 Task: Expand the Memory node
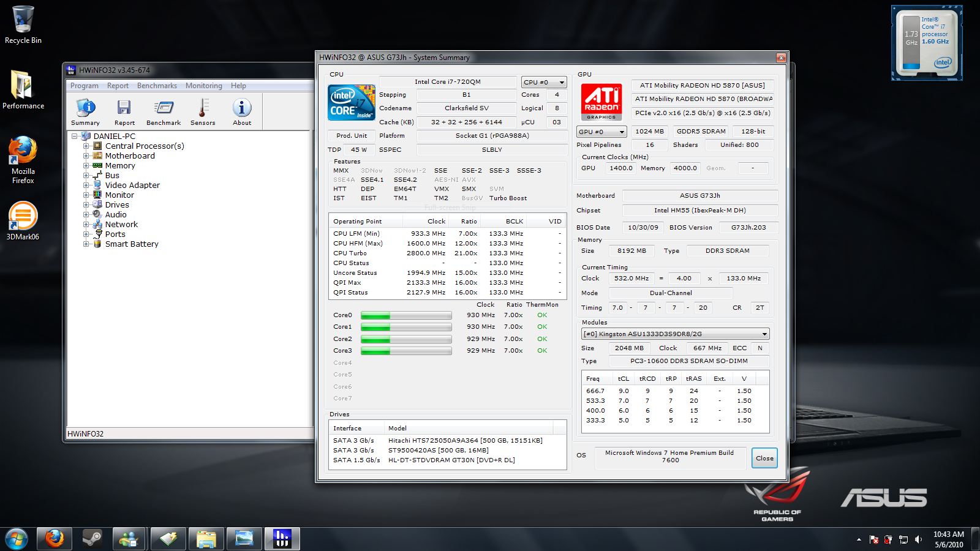tap(86, 166)
